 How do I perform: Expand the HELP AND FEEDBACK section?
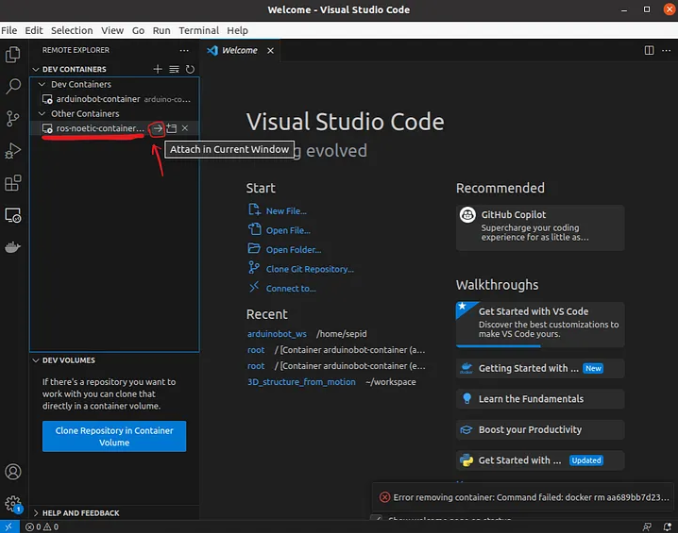36,513
